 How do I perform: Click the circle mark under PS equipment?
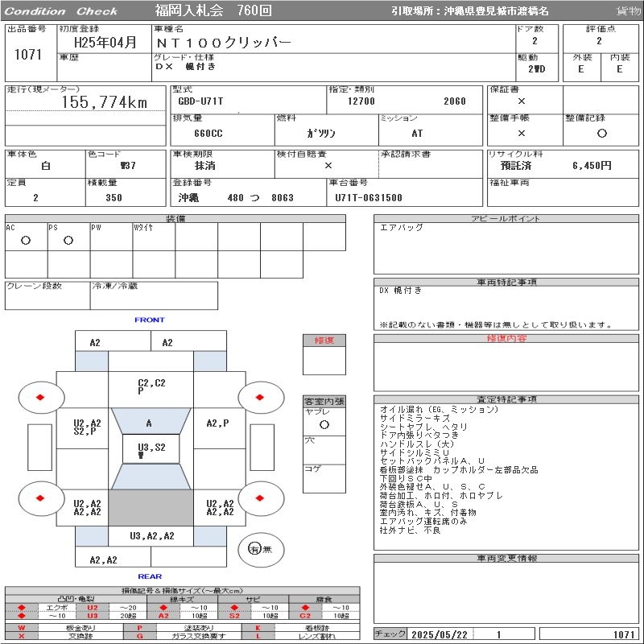pyautogui.click(x=68, y=241)
